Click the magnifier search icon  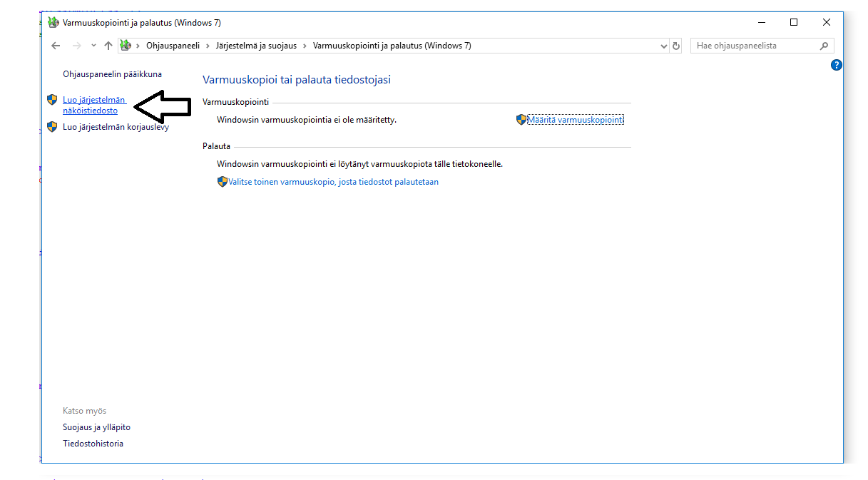pos(824,46)
